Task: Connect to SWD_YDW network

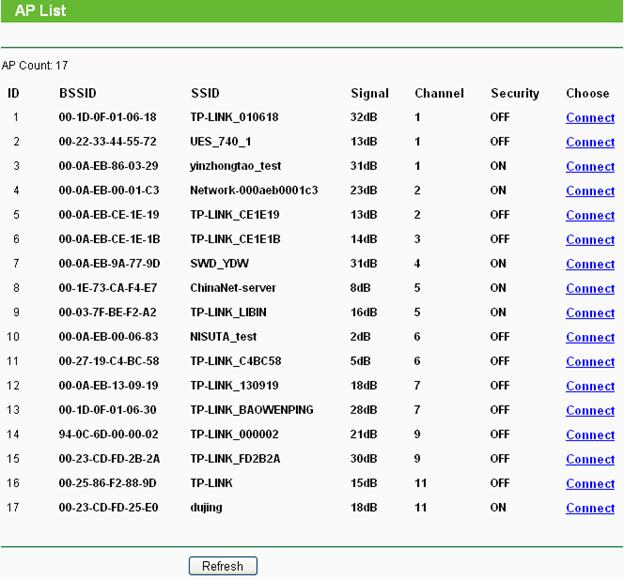Action: pyautogui.click(x=590, y=264)
